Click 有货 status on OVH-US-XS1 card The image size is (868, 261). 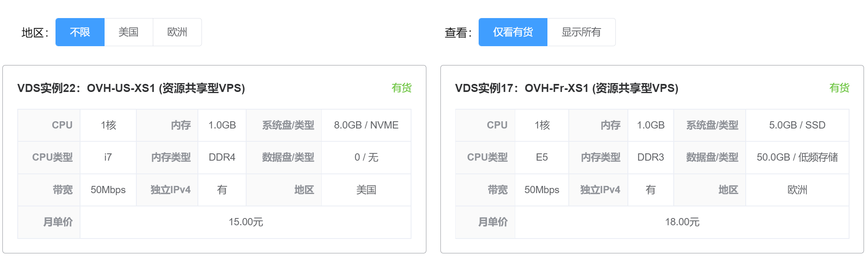click(x=401, y=88)
